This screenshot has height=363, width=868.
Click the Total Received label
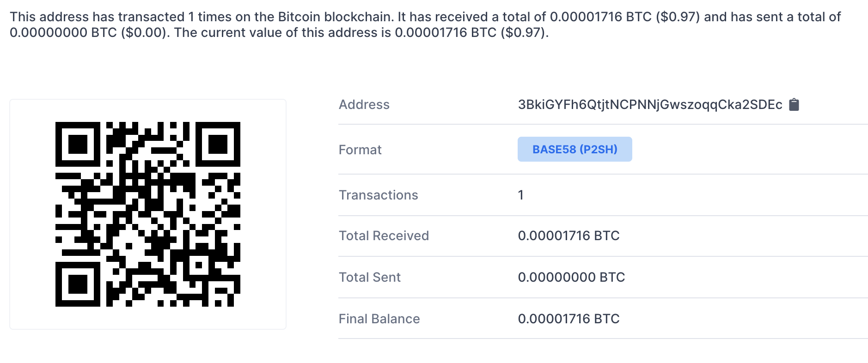coord(384,236)
